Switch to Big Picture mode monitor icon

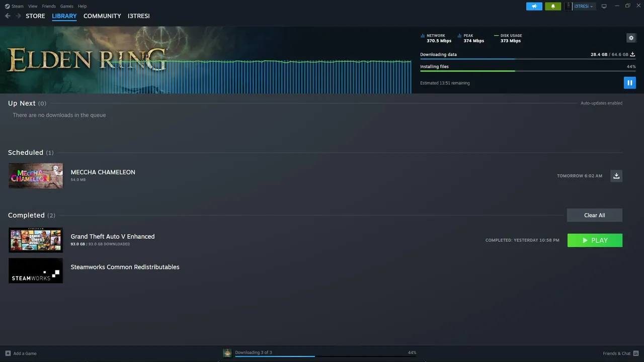(x=604, y=6)
